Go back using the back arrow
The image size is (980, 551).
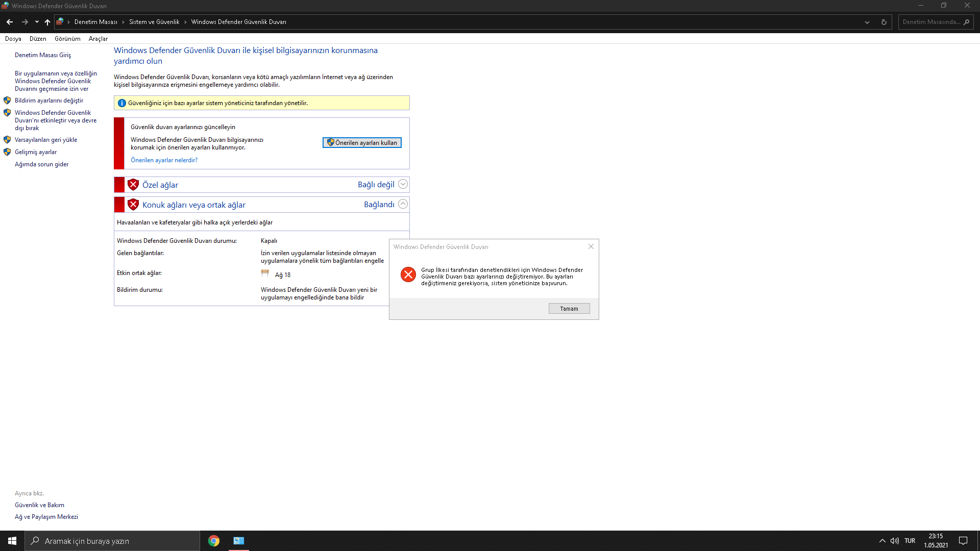(x=10, y=22)
